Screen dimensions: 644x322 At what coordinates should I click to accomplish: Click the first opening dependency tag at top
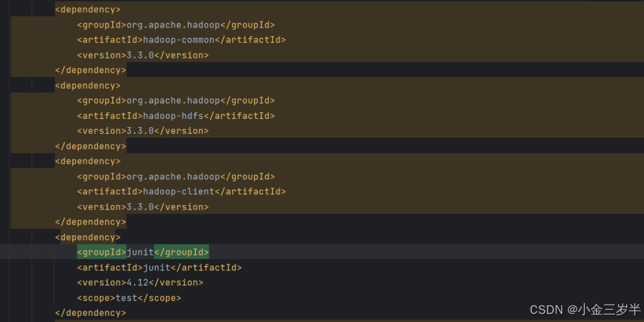(88, 9)
